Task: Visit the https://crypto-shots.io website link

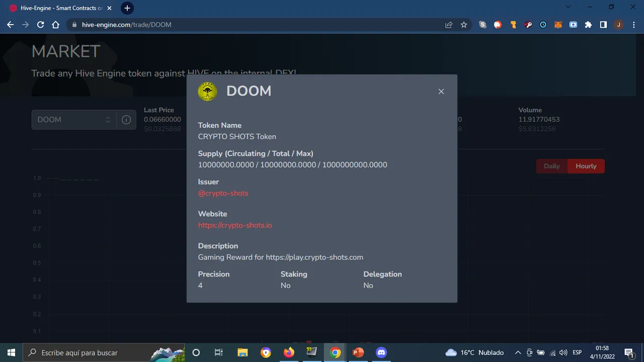Action: pyautogui.click(x=235, y=225)
